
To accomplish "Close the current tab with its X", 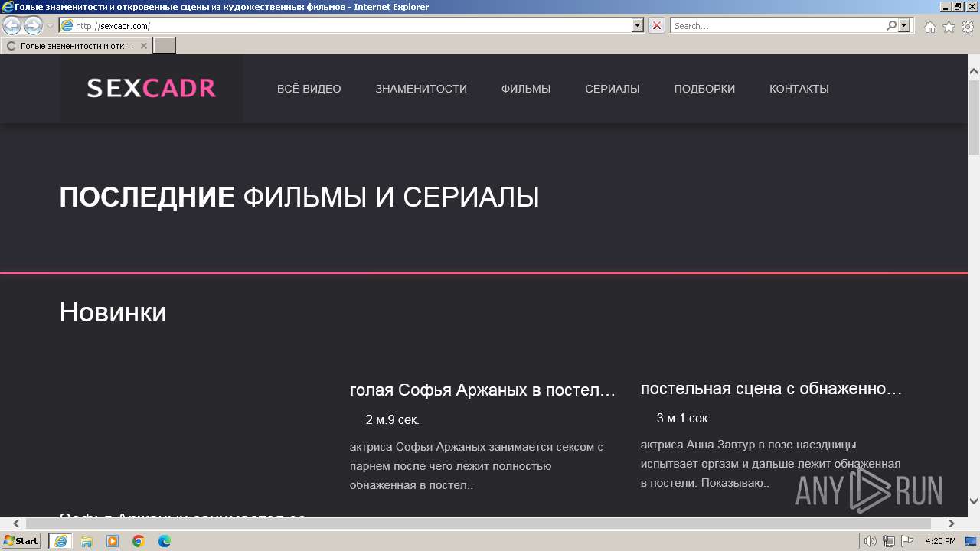I will point(143,46).
